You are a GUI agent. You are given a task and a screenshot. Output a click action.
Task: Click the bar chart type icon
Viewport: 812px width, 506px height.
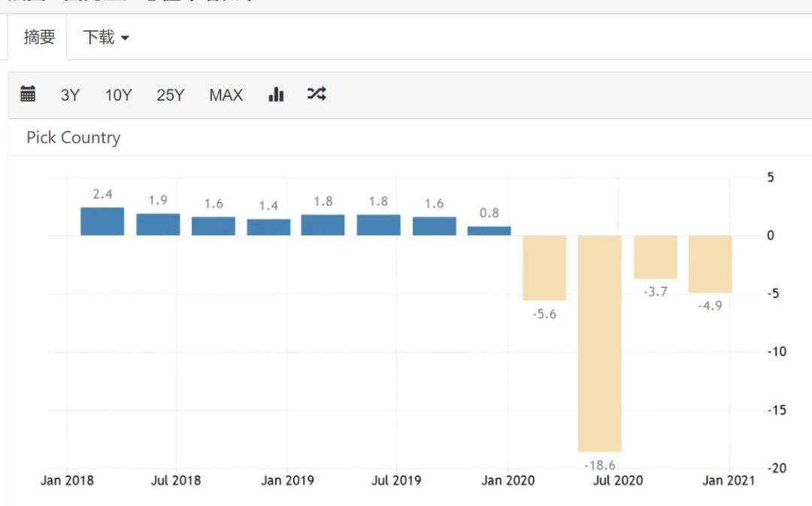point(276,94)
